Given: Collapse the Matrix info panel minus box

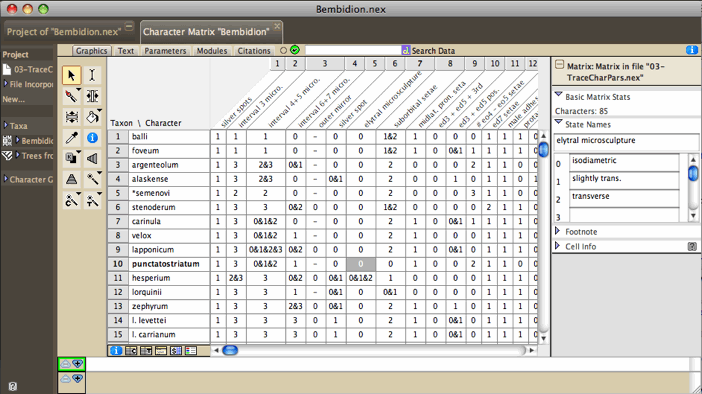Looking at the screenshot, I should coord(559,65).
